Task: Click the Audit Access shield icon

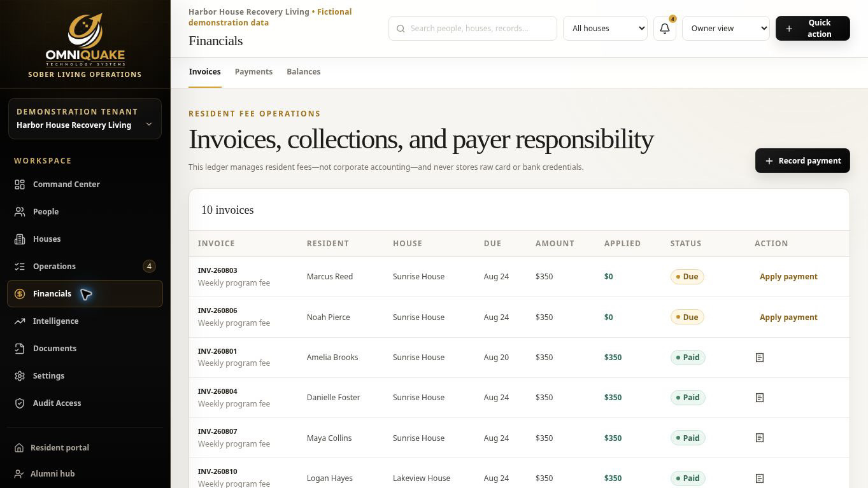Action: point(20,403)
